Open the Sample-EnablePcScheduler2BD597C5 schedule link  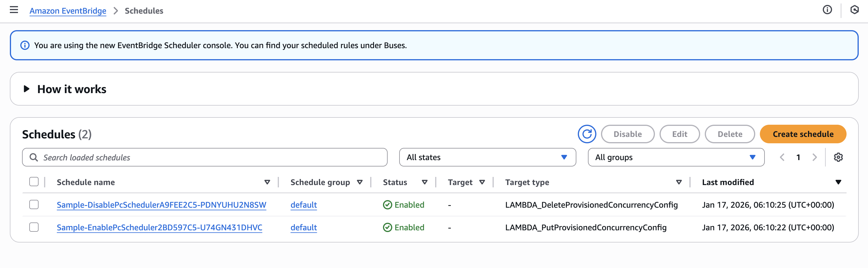point(159,228)
